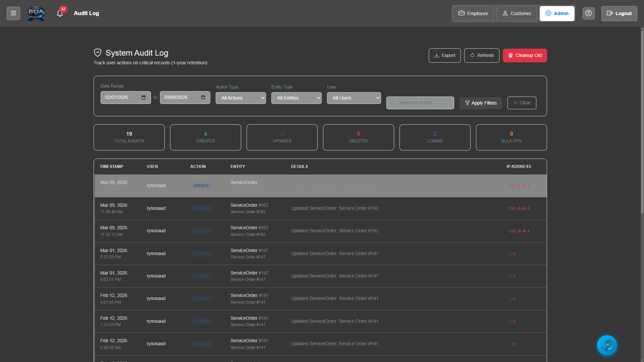Switch to the Customer view
The width and height of the screenshot is (644, 362).
(x=516, y=13)
